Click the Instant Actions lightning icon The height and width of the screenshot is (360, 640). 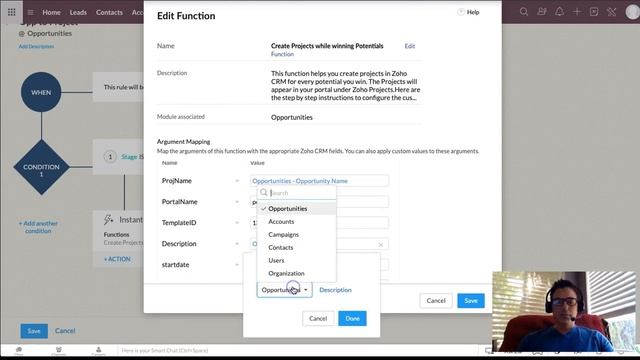(x=109, y=220)
